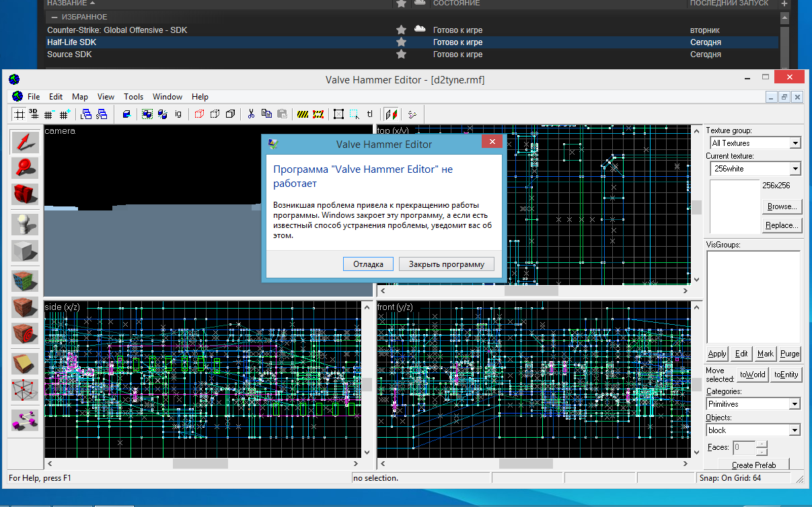
Task: Click the Apply Current Texture brick icon
Action: point(25,307)
